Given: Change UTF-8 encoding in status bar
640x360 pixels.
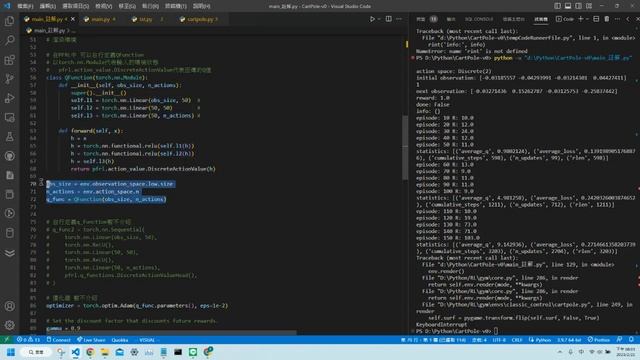Looking at the screenshot, I should [x=499, y=340].
